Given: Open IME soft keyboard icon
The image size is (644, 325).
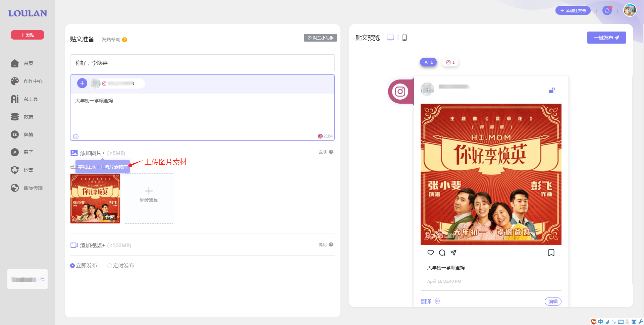Looking at the screenshot, I should click(x=621, y=322).
